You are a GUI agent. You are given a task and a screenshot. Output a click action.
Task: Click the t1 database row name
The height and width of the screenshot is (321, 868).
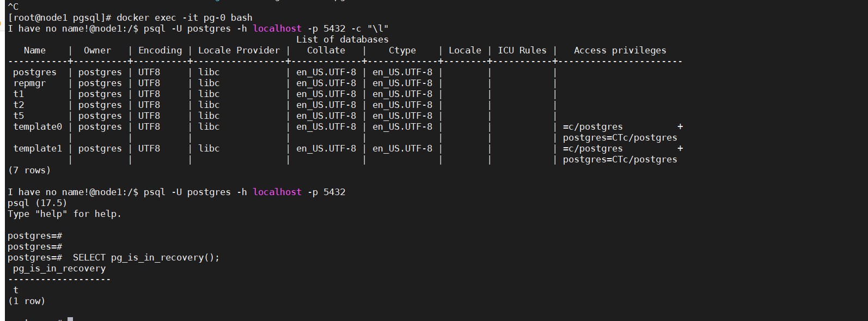tap(19, 94)
